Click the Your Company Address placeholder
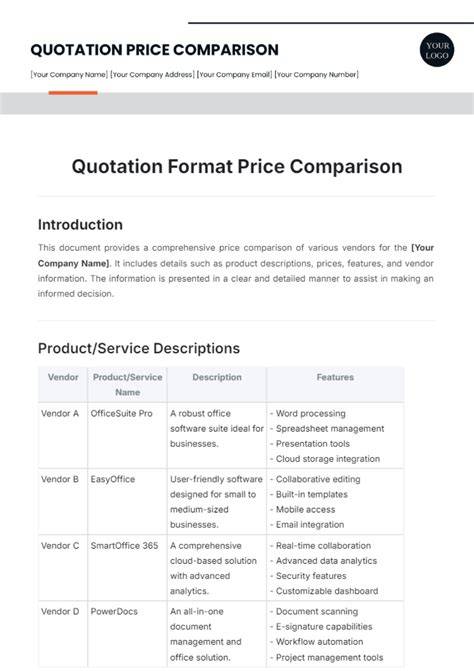The width and height of the screenshot is (474, 671). click(x=152, y=74)
